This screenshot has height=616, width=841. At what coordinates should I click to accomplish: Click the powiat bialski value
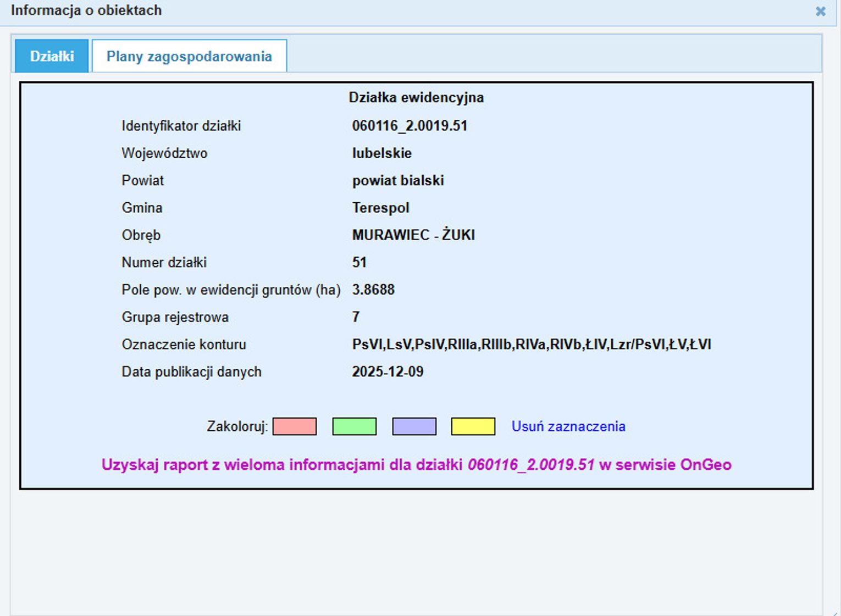[398, 181]
